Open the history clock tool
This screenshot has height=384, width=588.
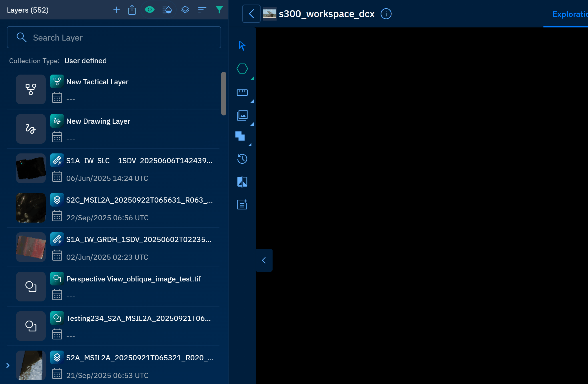[242, 159]
